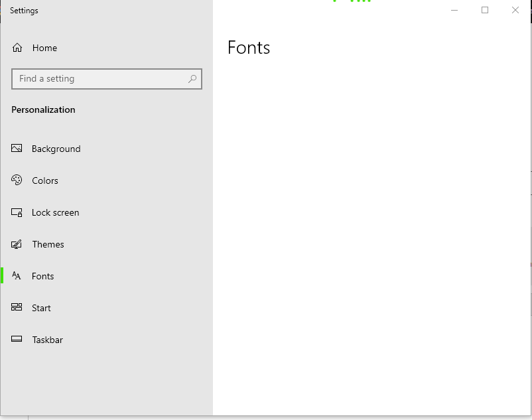Click the Colors palette icon
The height and width of the screenshot is (420, 532).
click(16, 180)
